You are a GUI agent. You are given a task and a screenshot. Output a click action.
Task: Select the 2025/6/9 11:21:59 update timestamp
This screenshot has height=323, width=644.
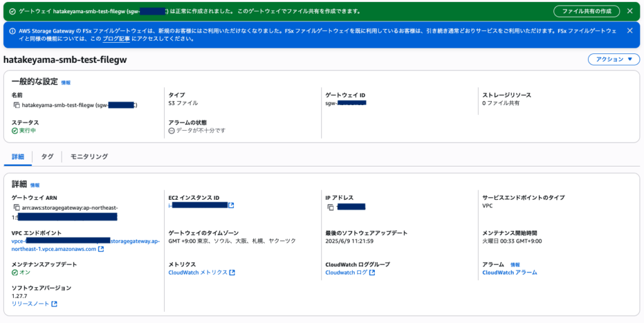coord(350,241)
